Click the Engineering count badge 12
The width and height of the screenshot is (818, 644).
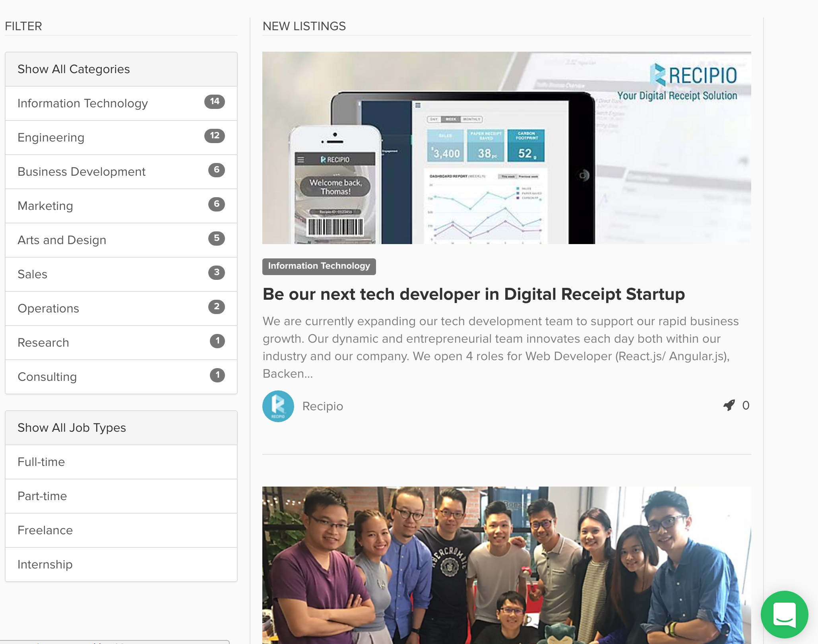(214, 136)
